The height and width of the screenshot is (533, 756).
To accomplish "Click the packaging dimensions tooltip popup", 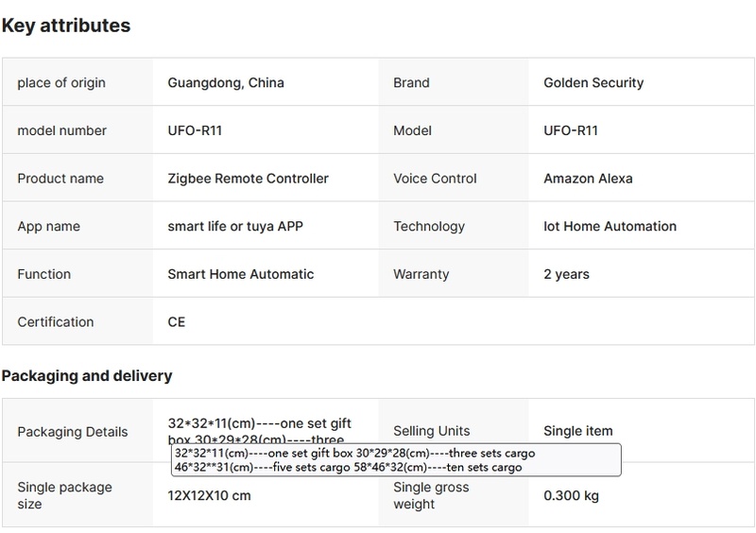I will [395, 460].
